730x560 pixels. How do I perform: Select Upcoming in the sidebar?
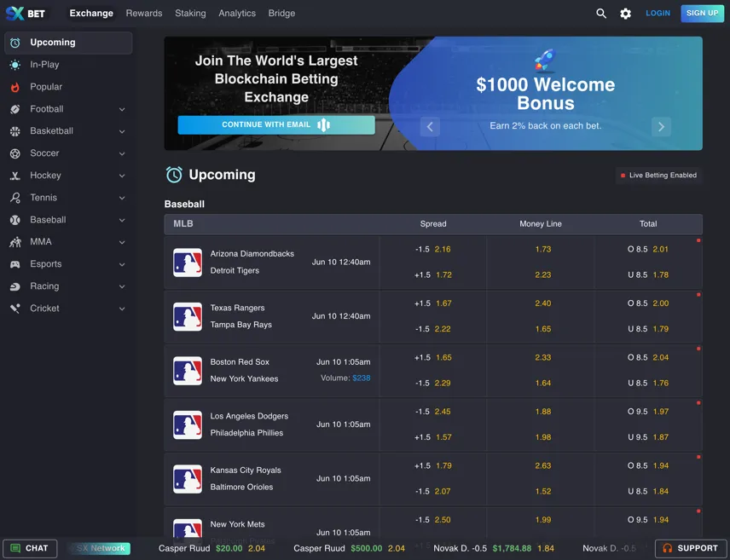tap(68, 43)
